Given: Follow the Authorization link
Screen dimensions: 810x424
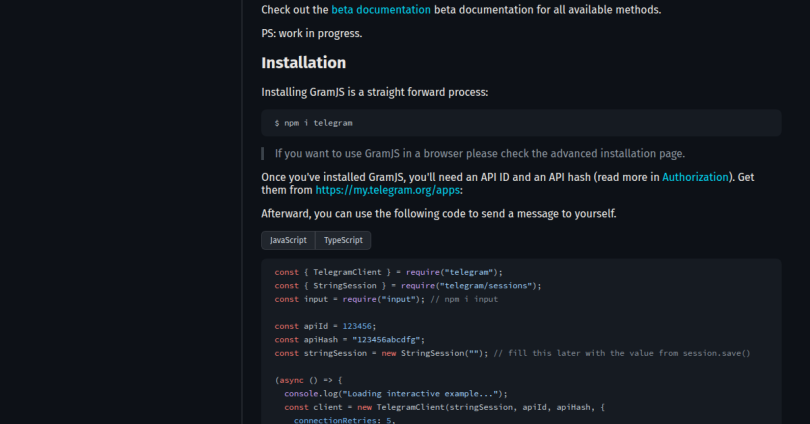Looking at the screenshot, I should [697, 177].
